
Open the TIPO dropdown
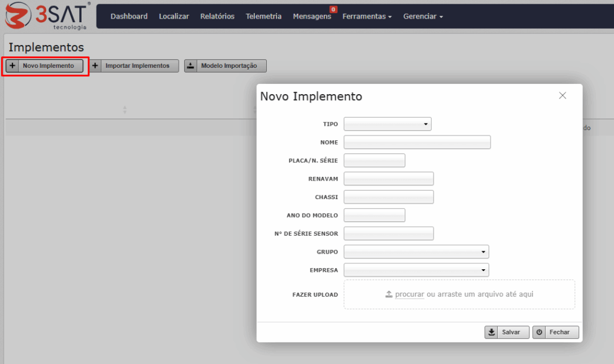(x=387, y=124)
